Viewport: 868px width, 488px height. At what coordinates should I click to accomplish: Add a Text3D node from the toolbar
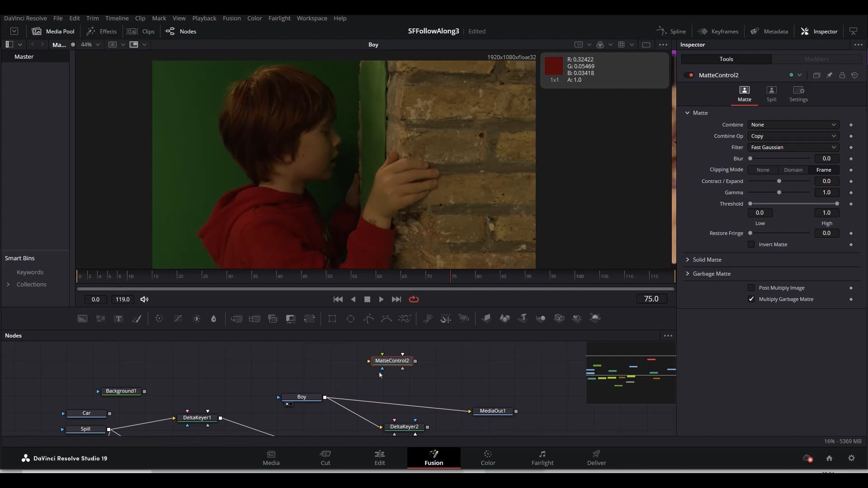[523, 318]
